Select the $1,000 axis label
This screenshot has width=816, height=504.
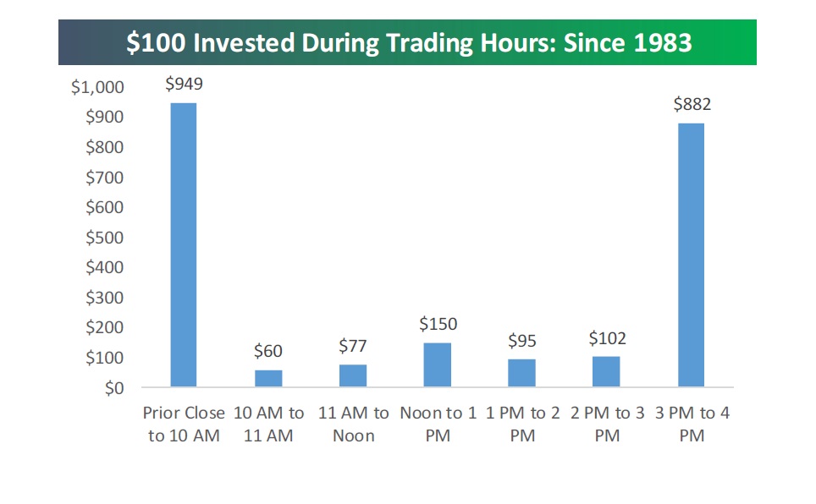98,87
